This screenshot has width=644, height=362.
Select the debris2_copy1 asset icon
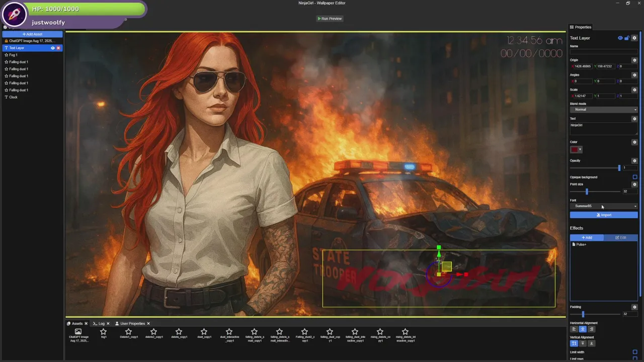pyautogui.click(x=153, y=332)
